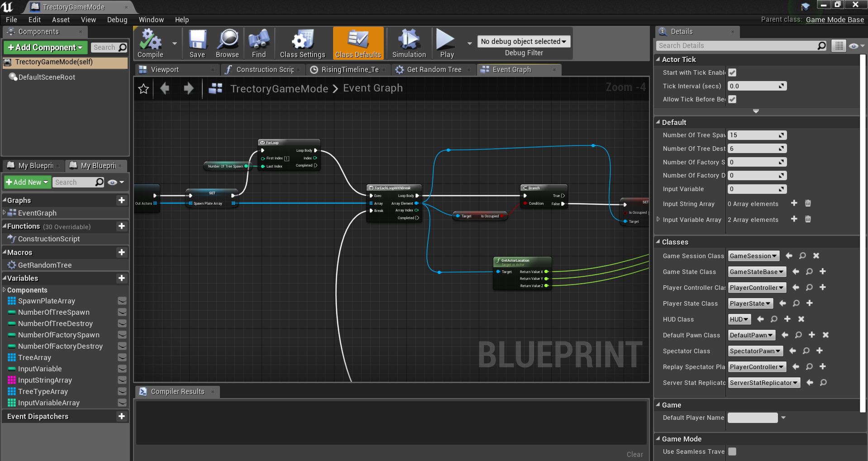Image resolution: width=868 pixels, height=461 pixels.
Task: Create new Player Controller Class blueprint
Action: [823, 288]
